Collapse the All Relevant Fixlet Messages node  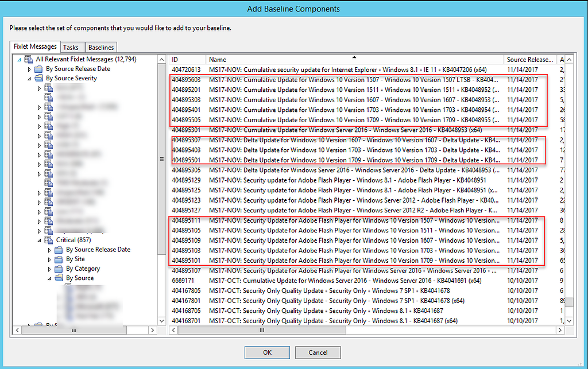coord(19,59)
